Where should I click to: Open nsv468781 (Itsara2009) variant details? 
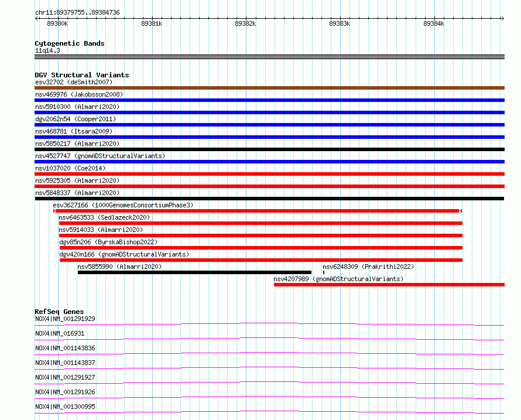click(x=74, y=131)
